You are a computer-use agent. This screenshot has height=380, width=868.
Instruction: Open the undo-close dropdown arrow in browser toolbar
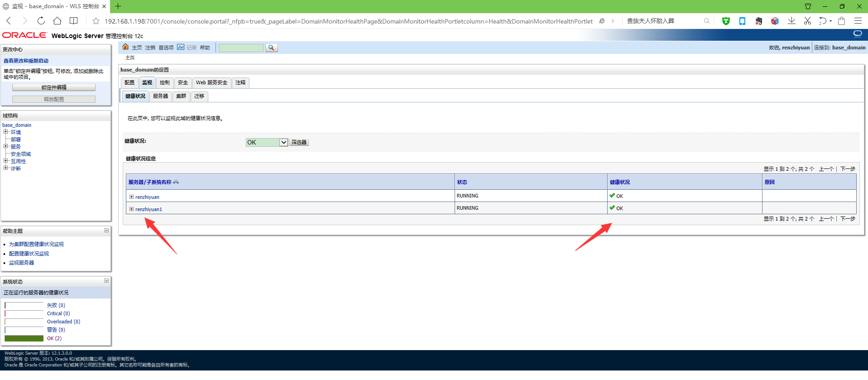830,21
